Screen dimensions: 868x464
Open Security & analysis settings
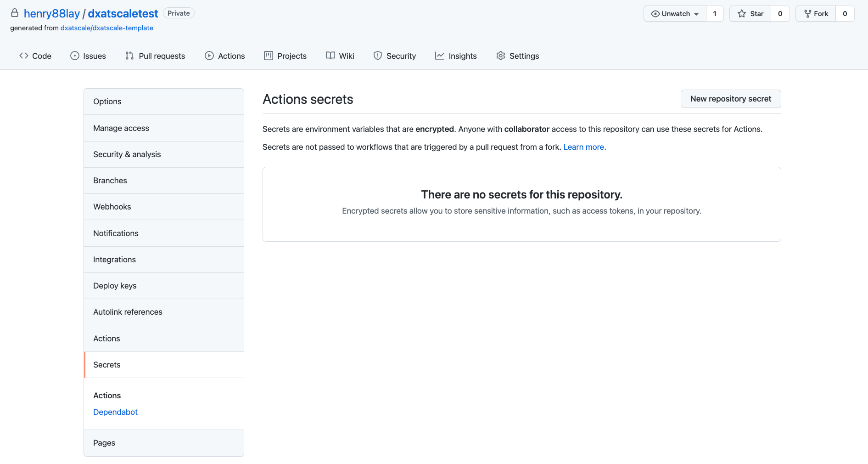[164, 154]
